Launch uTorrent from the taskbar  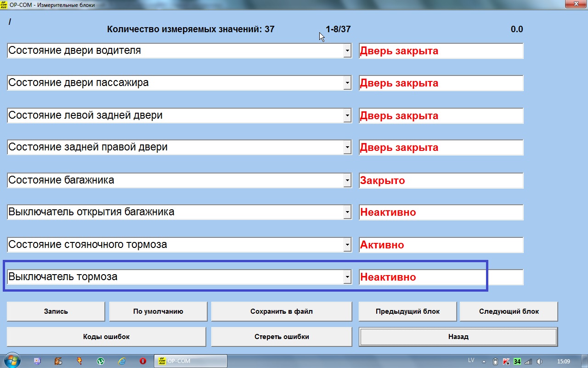point(100,361)
